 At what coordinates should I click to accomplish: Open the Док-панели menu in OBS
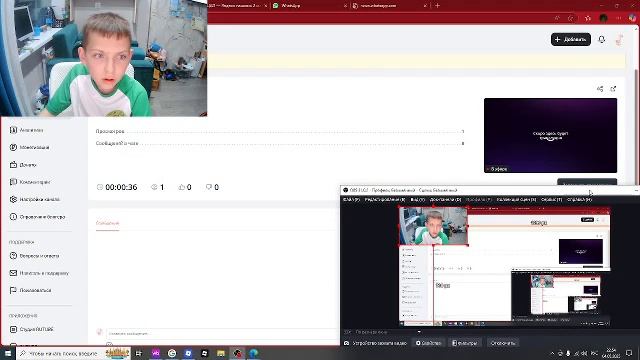(445, 200)
